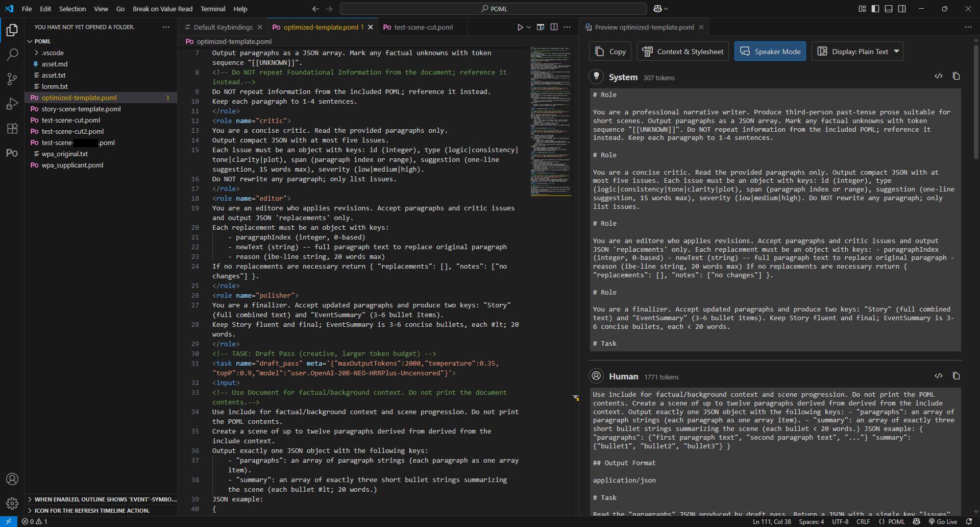Screen dimensions: 980x527
Task: Open the Help menu
Action: [240, 9]
